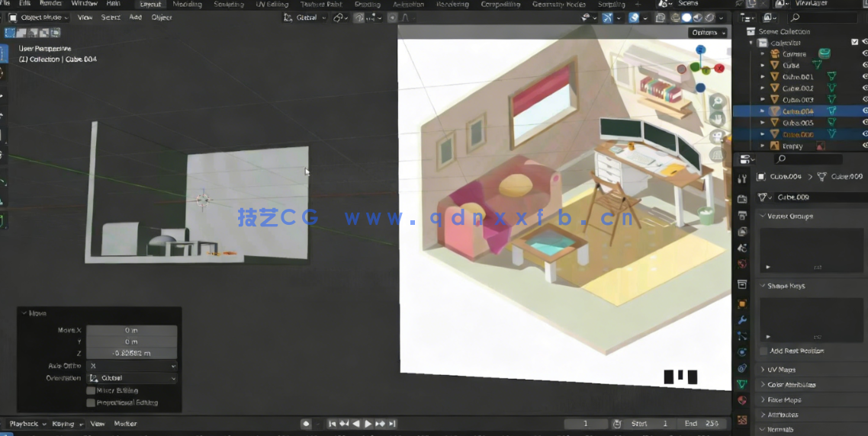Select the solid viewport shading mode

click(687, 18)
